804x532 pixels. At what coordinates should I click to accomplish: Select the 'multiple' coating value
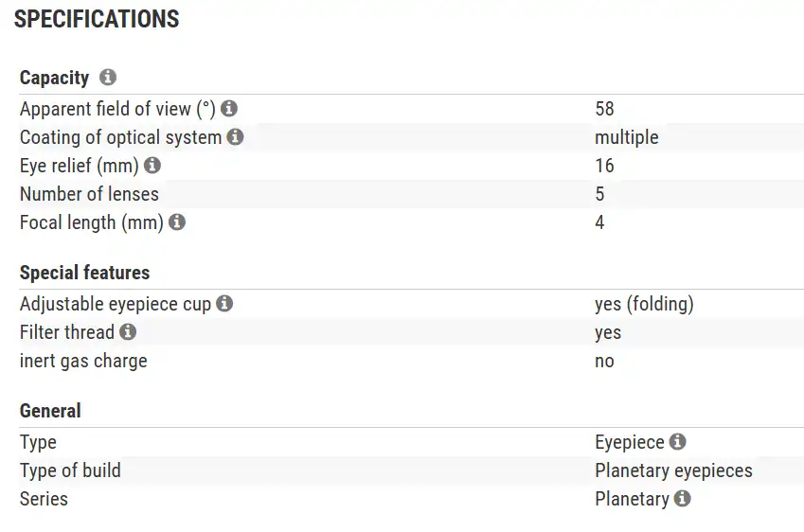(x=626, y=137)
